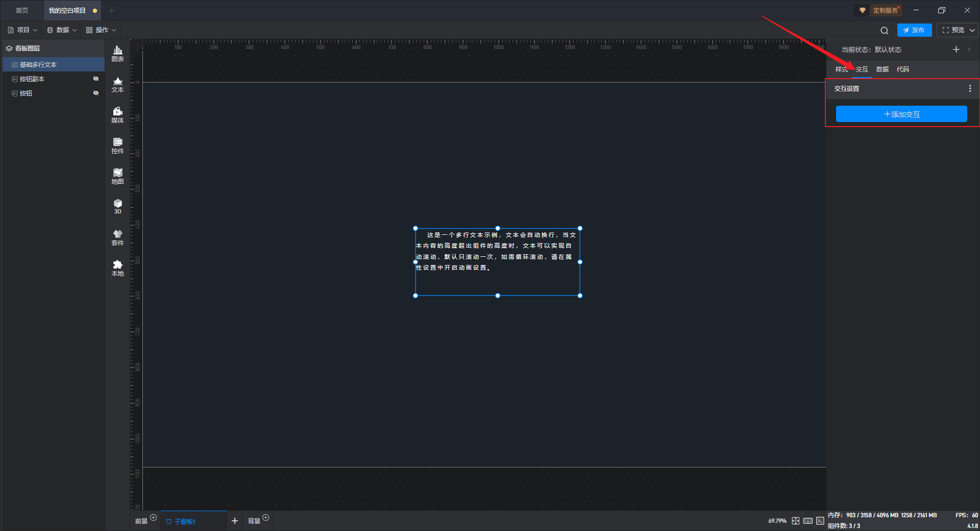Switch to the 交互 tab
This screenshot has height=531, width=980.
pos(862,69)
